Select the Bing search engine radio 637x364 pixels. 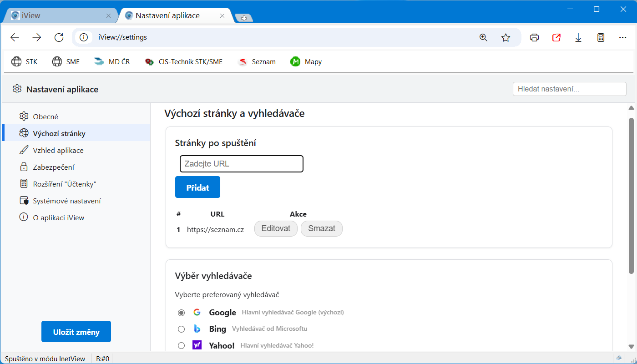[x=181, y=329]
